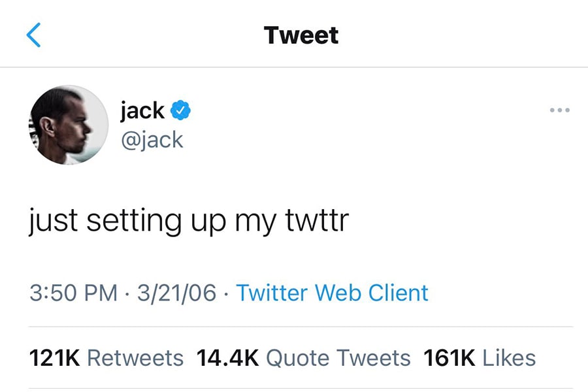The width and height of the screenshot is (588, 392).
Task: View the 161K Likes list
Action: [480, 358]
